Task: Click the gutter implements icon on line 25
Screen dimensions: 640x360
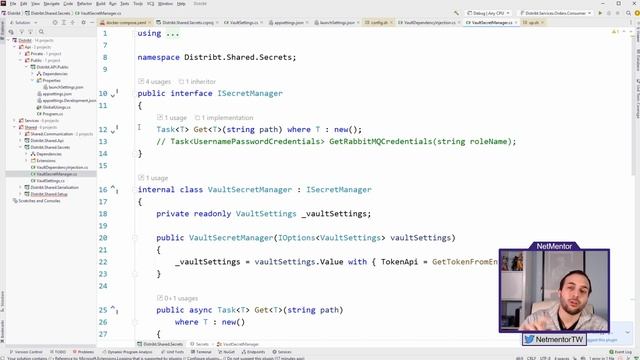Action: pos(114,310)
